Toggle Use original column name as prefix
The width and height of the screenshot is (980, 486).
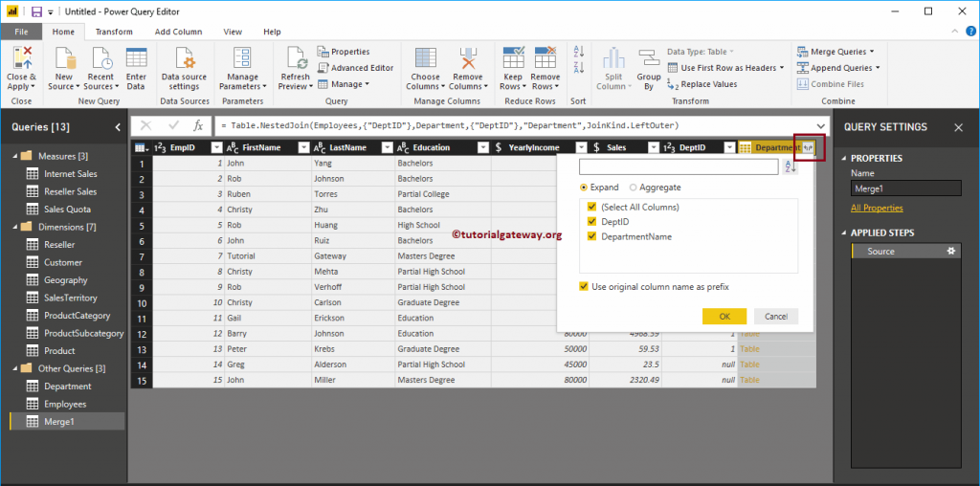(x=584, y=287)
